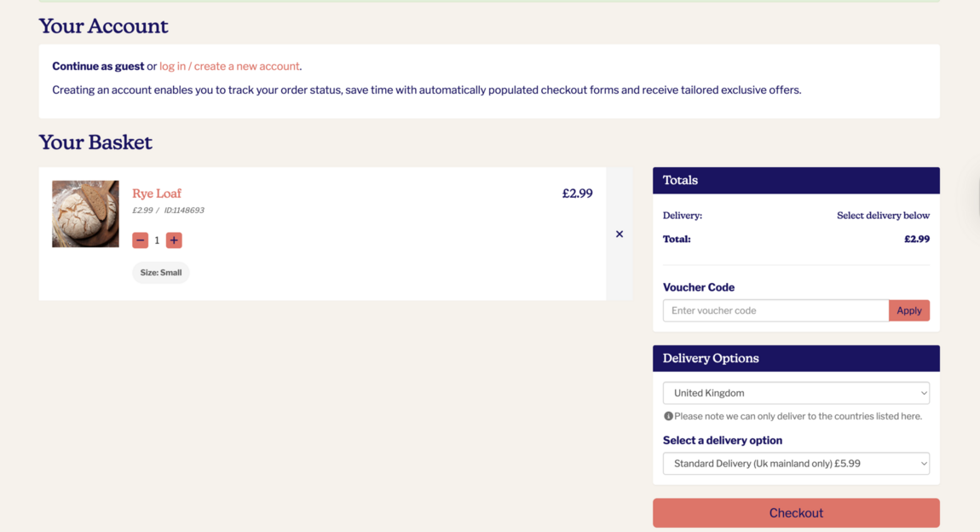The height and width of the screenshot is (532, 980).
Task: Select the Totals panel header
Action: coord(680,180)
